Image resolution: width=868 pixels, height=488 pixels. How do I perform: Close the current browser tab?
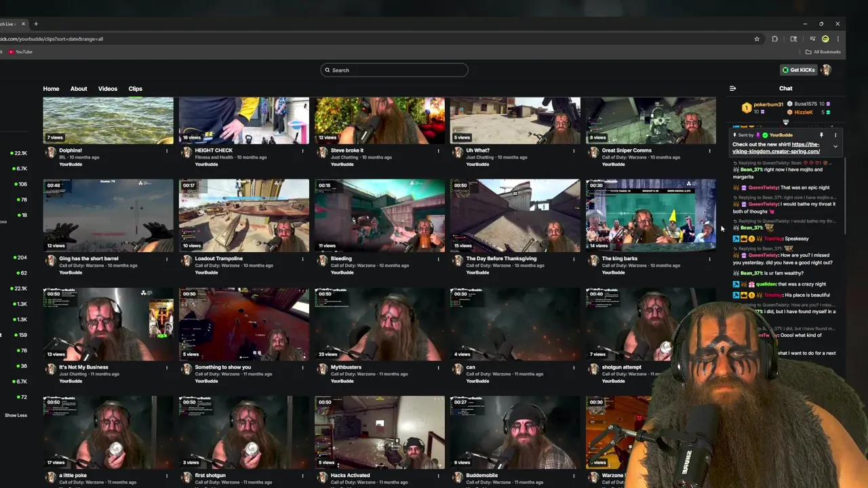(x=23, y=24)
